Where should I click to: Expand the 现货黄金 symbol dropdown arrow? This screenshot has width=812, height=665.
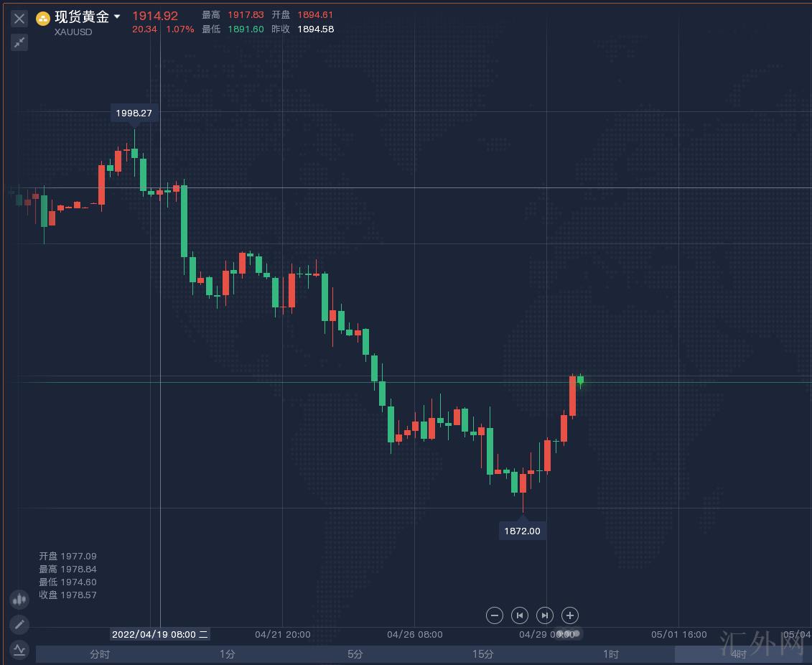(117, 17)
